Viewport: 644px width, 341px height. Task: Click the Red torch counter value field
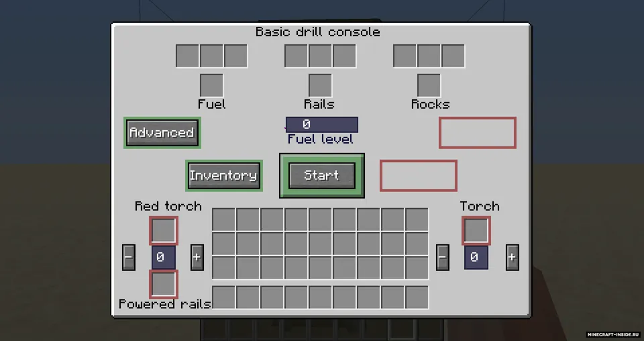(x=164, y=258)
